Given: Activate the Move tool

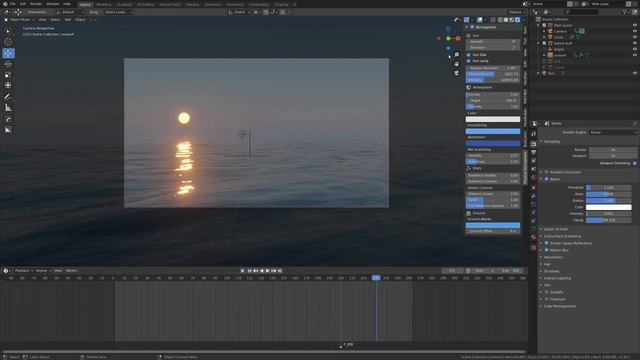Looking at the screenshot, I should tap(8, 53).
